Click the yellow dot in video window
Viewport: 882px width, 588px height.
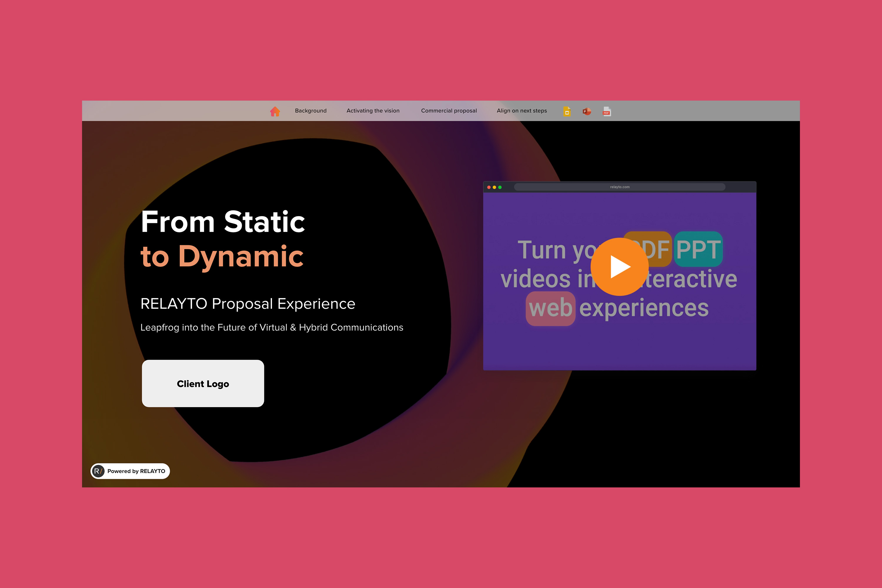coord(494,187)
